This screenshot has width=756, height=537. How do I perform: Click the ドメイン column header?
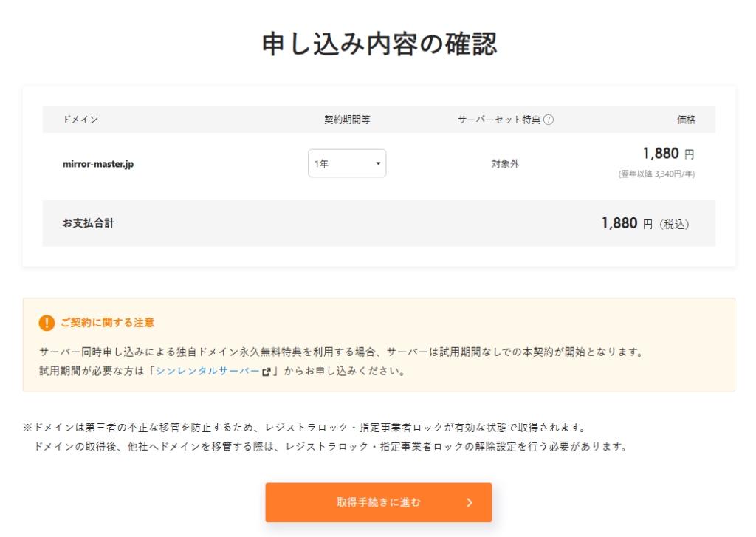(x=80, y=120)
